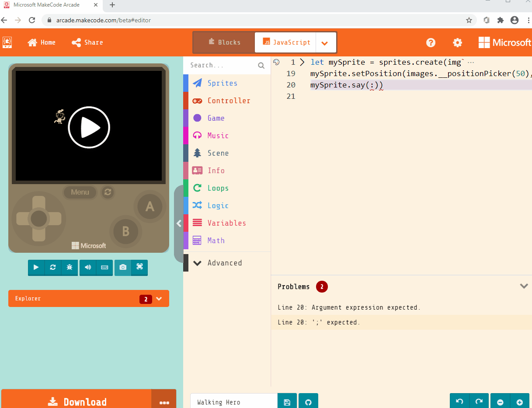532x408 pixels.
Task: Restart the simulator from toolbar
Action: pos(53,268)
